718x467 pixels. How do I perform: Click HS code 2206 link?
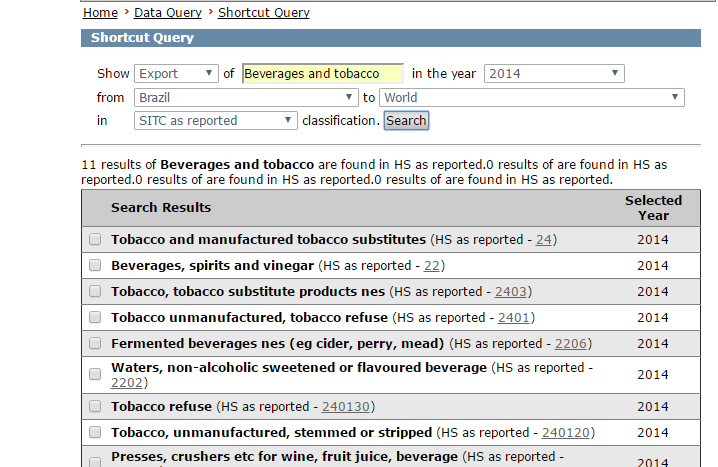[571, 343]
